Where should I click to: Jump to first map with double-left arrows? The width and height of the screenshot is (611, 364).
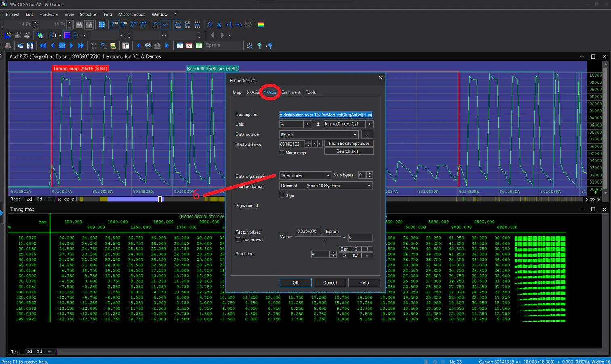pos(43,46)
